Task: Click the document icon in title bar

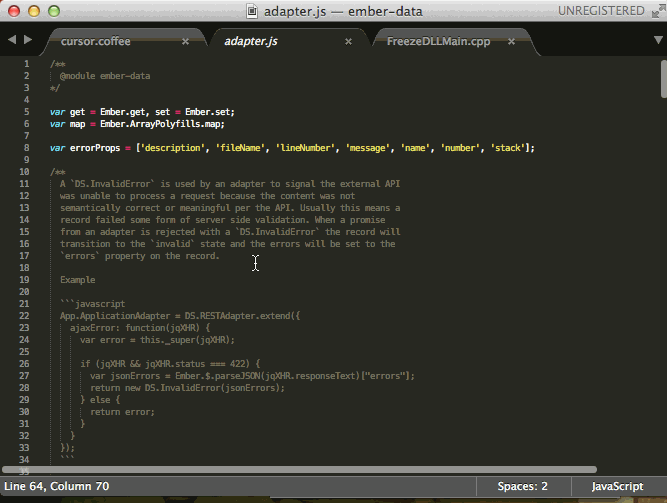Action: click(x=252, y=11)
